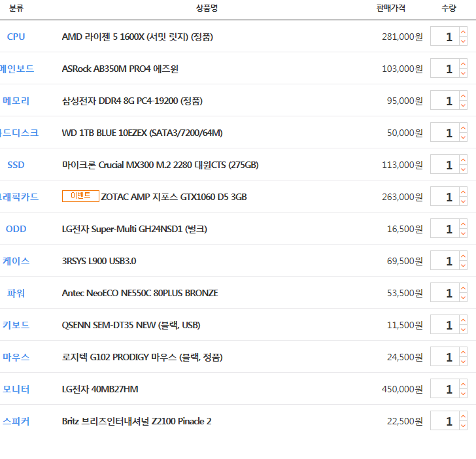The image size is (476, 459).
Task: Open the 마우스 category link
Action: [x=16, y=357]
